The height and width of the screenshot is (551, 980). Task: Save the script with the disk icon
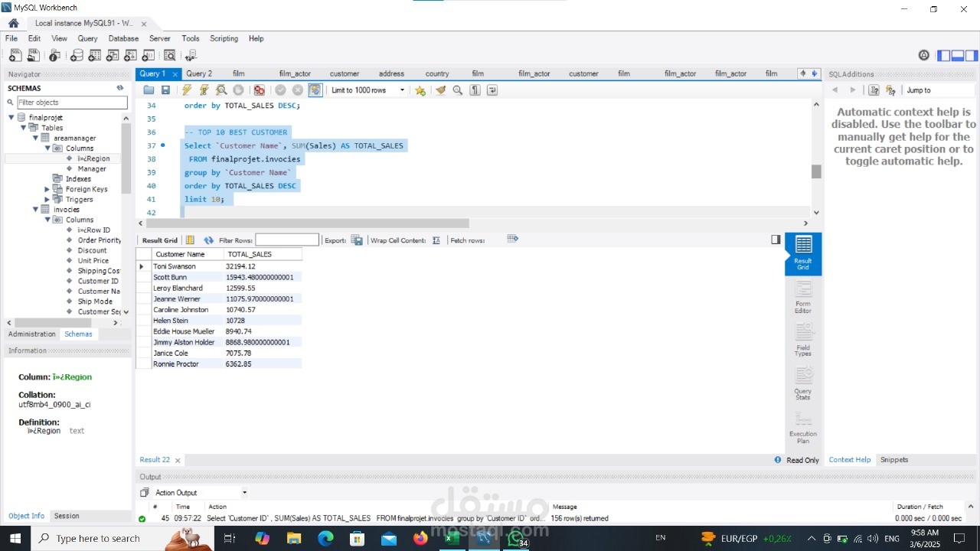[165, 90]
